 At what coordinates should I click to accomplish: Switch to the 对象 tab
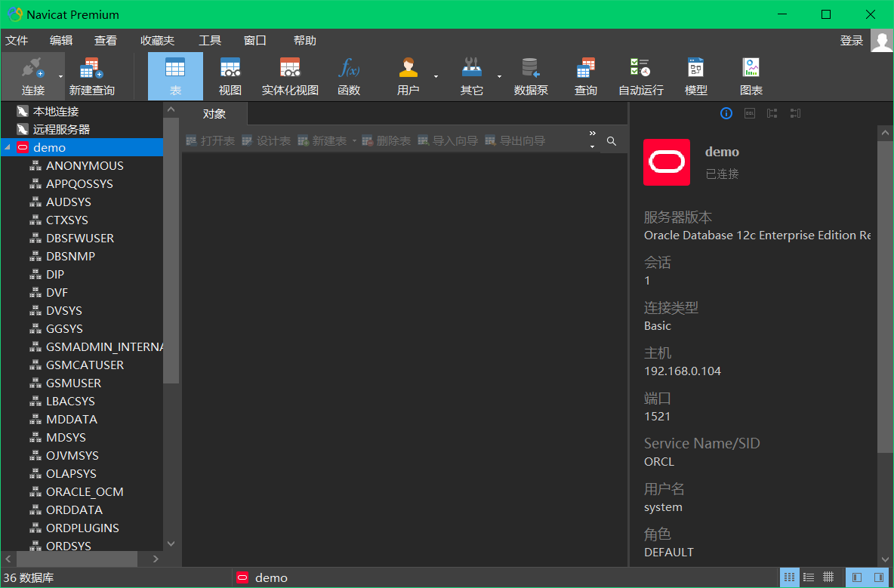point(214,114)
